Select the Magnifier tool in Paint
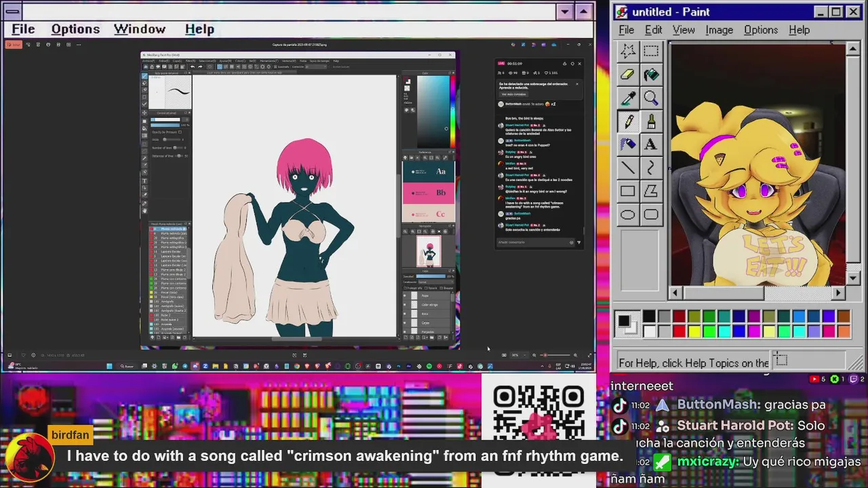 pos(651,98)
